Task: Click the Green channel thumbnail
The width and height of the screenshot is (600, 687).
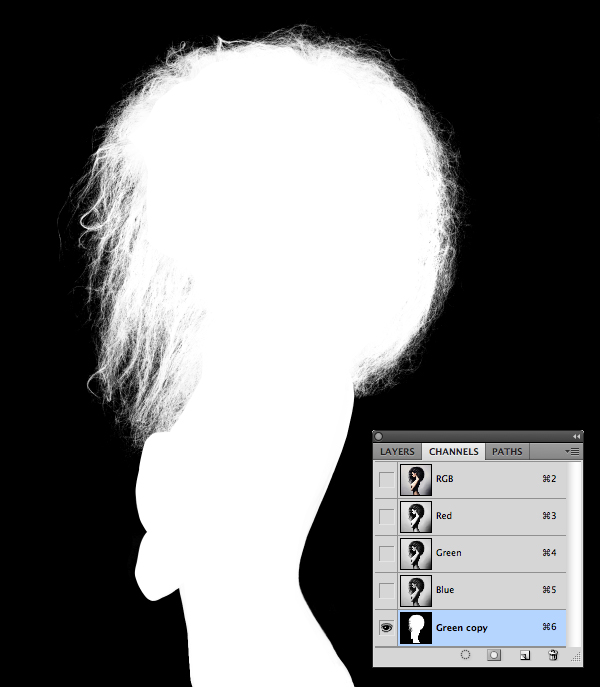Action: click(416, 554)
